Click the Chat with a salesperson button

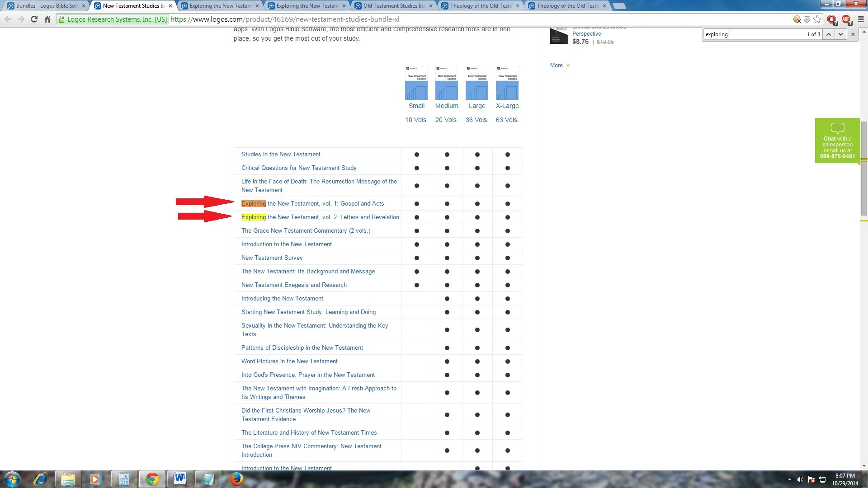tap(837, 141)
